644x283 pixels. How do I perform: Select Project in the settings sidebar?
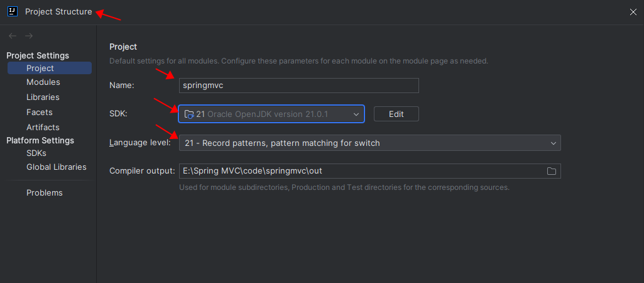tap(40, 68)
